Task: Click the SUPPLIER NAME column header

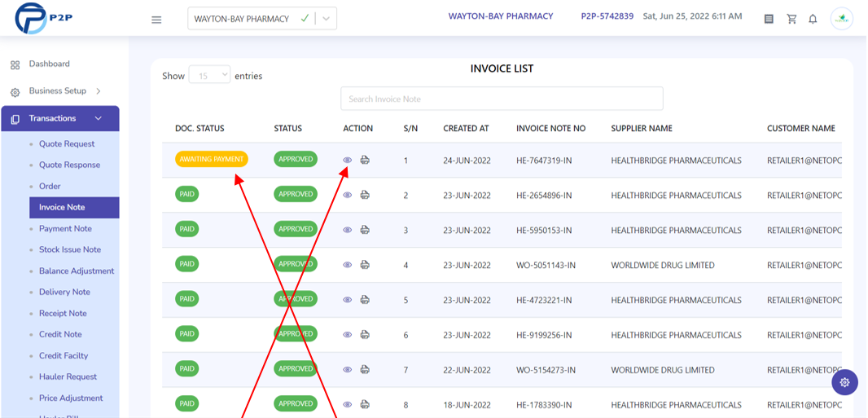Action: click(x=642, y=129)
